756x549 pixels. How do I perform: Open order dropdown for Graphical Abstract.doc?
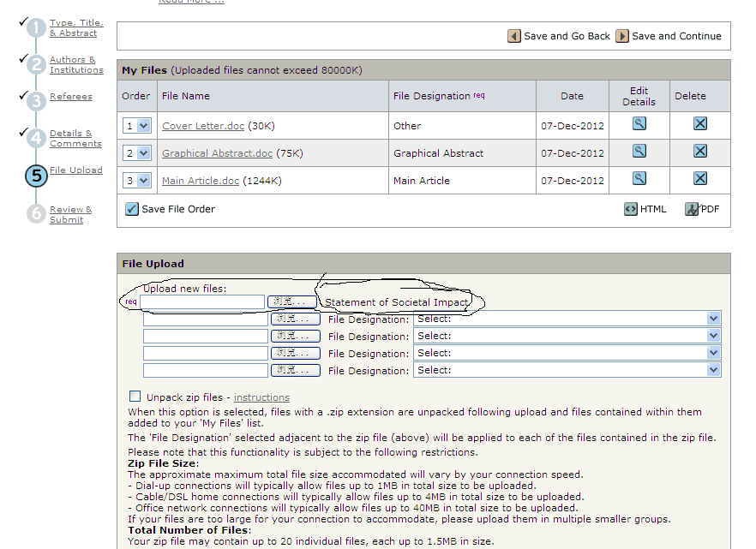pyautogui.click(x=137, y=153)
